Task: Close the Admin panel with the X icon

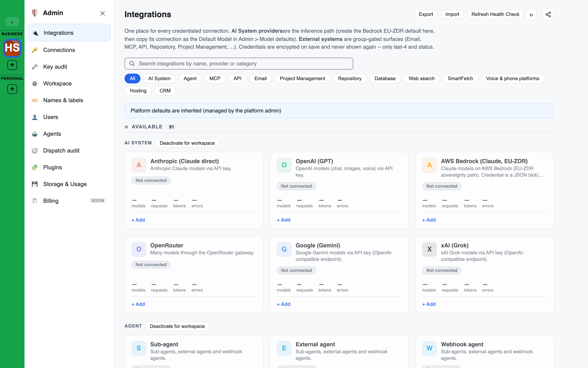Action: [x=102, y=13]
